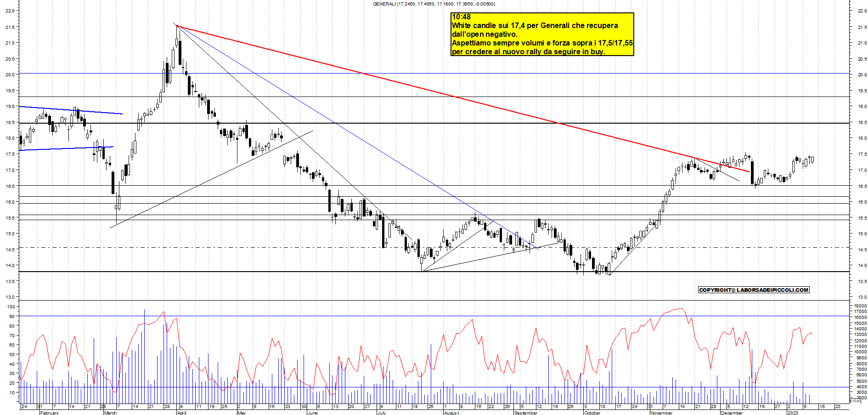Click 18.5 on the left price axis
This screenshot has height=415, width=868.
pyautogui.click(x=9, y=123)
